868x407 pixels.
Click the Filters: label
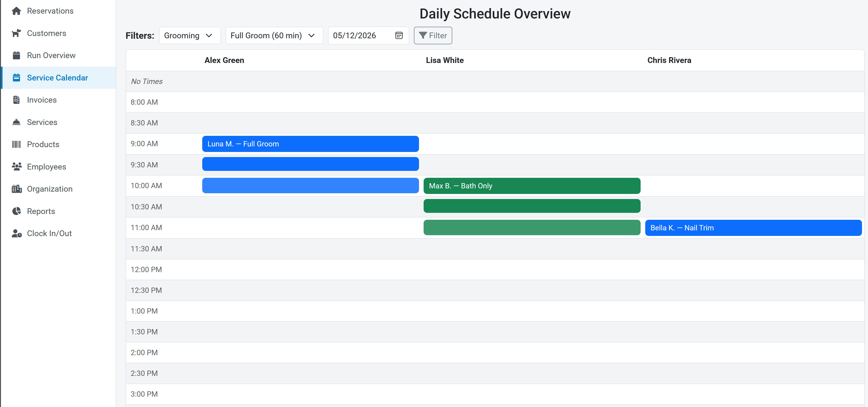coord(140,36)
